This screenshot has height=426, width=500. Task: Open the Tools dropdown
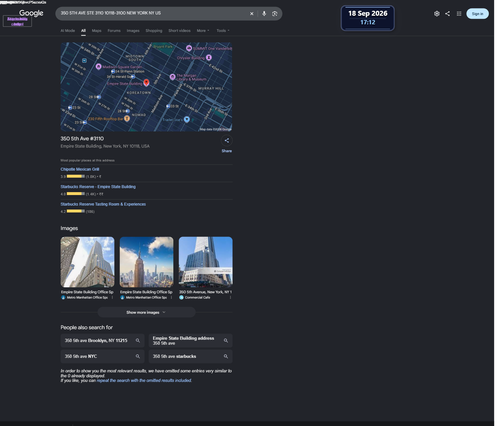click(x=223, y=30)
